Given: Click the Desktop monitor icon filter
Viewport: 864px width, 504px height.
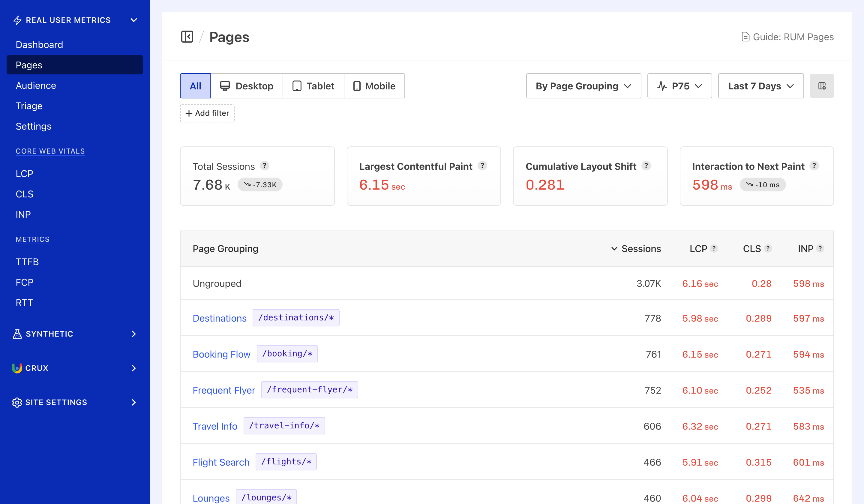Looking at the screenshot, I should (225, 86).
